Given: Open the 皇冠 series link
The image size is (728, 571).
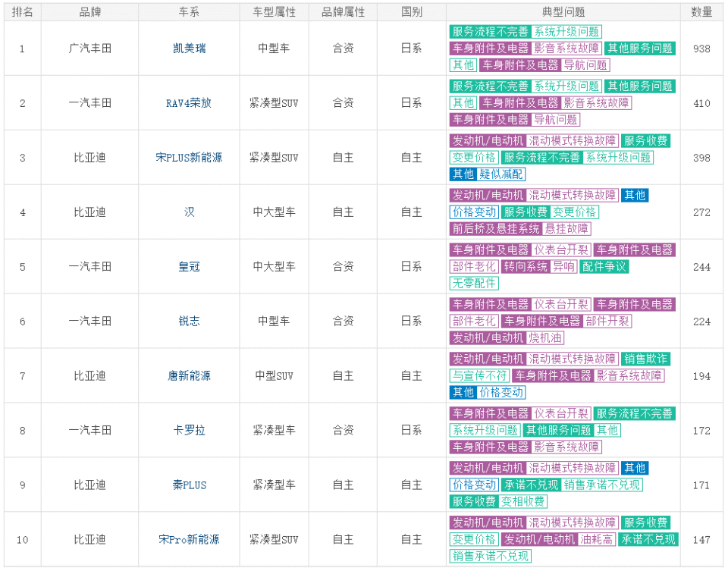Looking at the screenshot, I should pos(189,267).
